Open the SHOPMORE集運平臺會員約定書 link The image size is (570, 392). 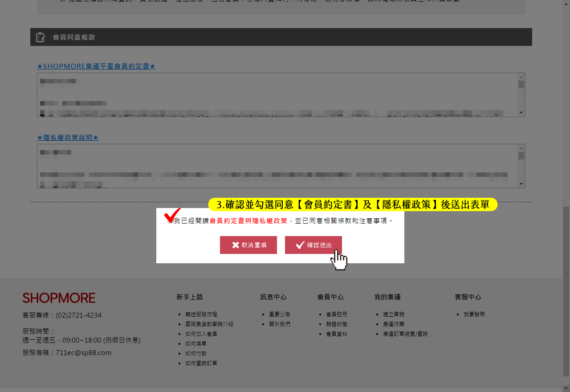tap(96, 66)
